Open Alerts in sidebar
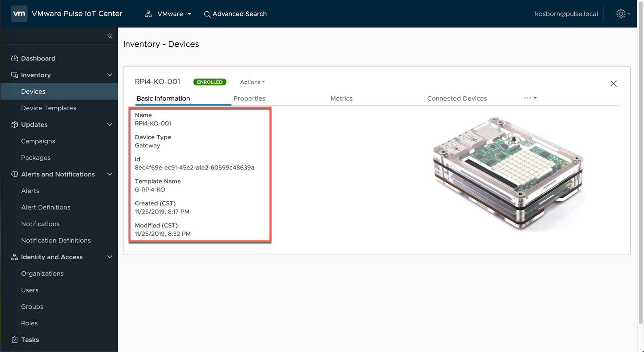This screenshot has height=352, width=644. click(30, 190)
